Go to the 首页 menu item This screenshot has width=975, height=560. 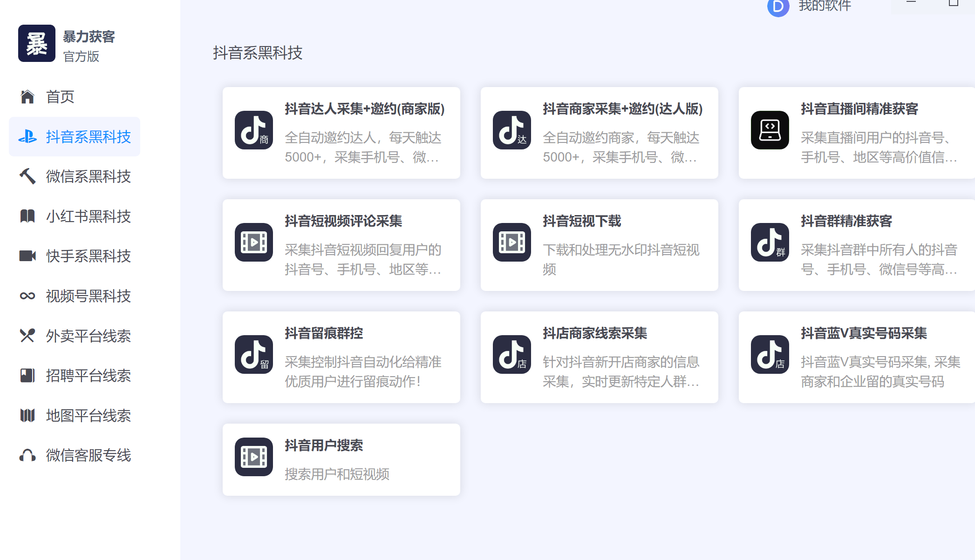pos(75,97)
